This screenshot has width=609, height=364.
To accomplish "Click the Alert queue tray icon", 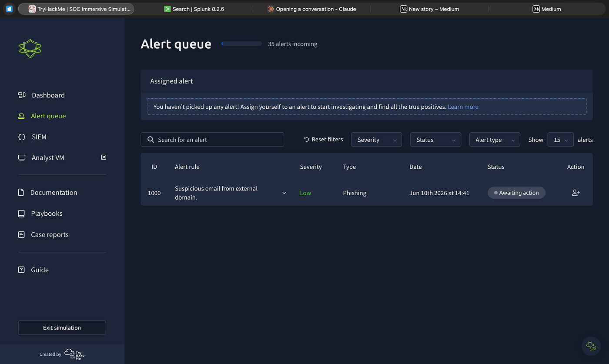I will coord(21,116).
